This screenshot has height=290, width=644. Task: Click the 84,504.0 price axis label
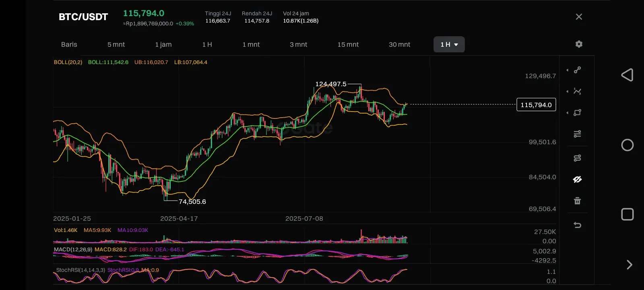point(542,177)
